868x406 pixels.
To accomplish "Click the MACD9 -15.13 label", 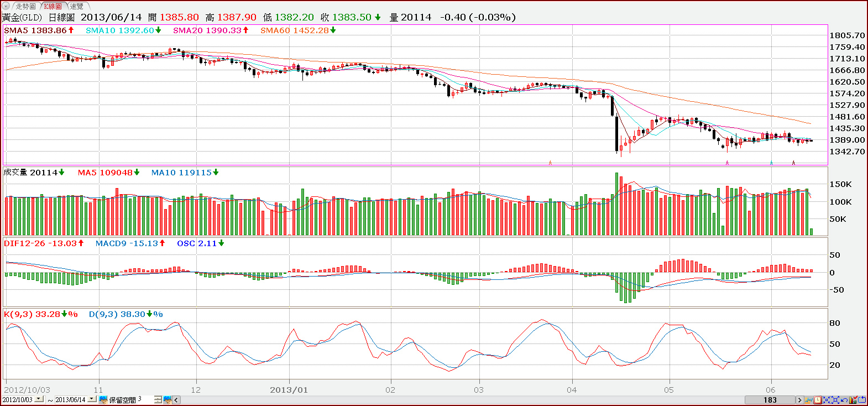I will [130, 243].
